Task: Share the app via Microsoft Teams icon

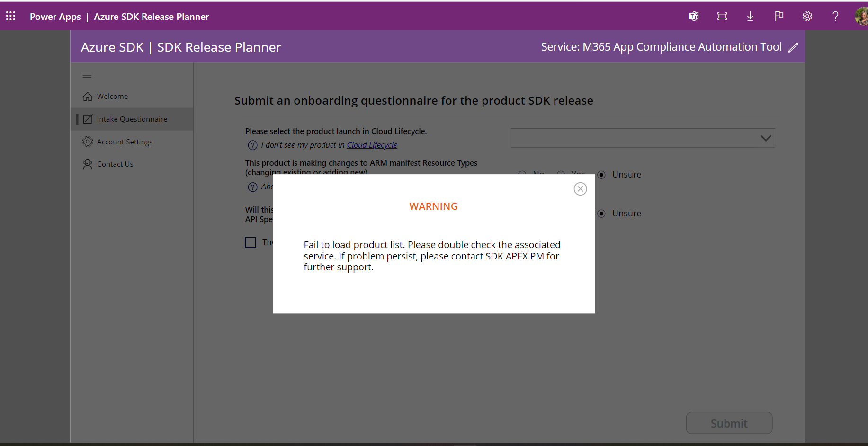Action: click(x=693, y=16)
